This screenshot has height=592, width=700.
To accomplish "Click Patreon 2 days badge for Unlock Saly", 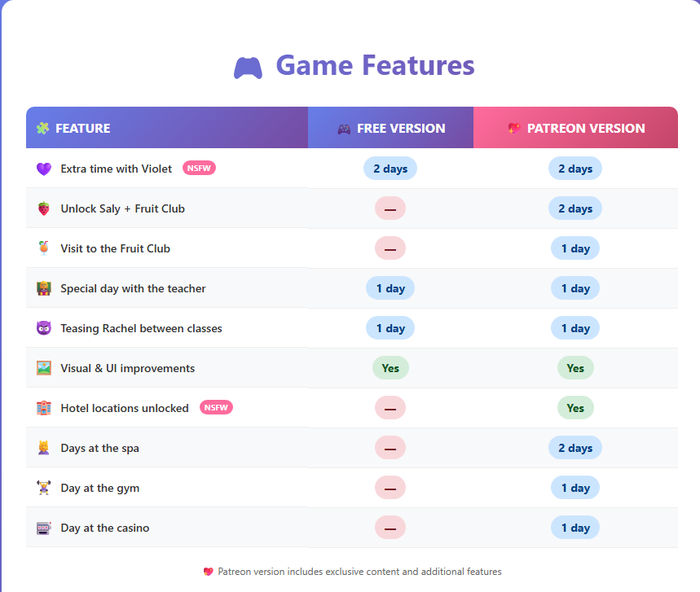I will point(575,208).
